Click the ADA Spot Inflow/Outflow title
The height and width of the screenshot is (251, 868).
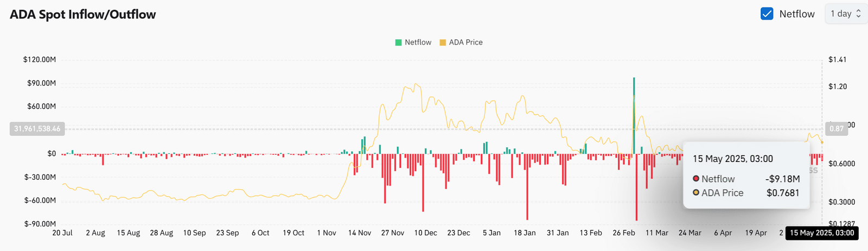point(82,15)
